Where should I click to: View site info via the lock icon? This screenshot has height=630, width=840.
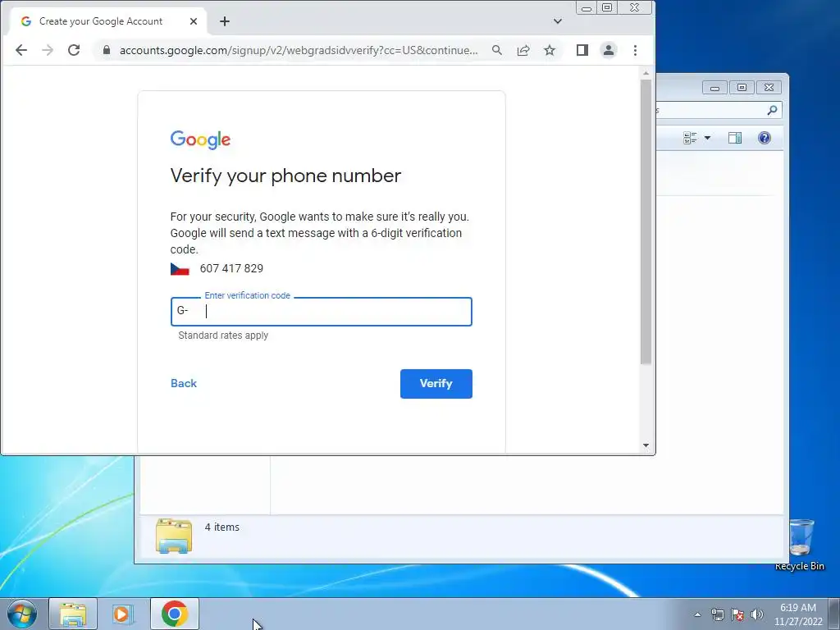[x=107, y=50]
